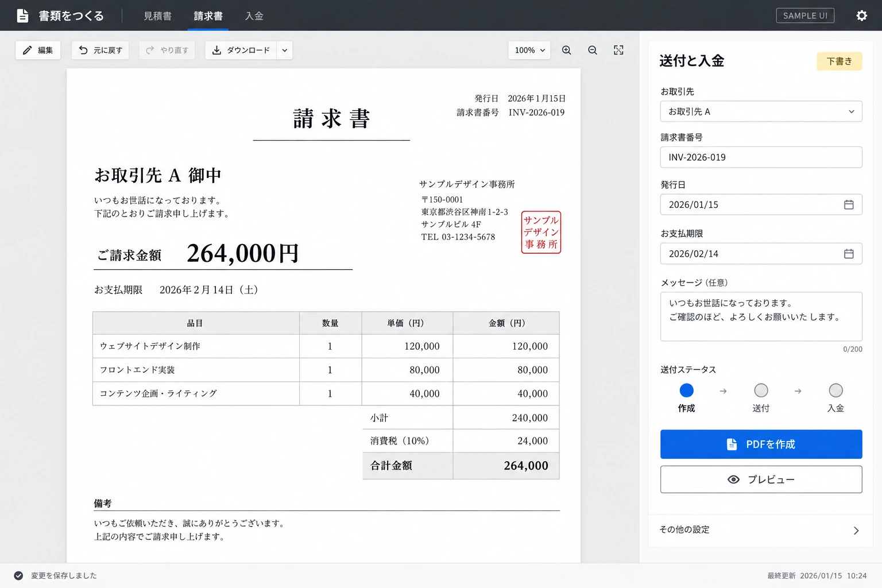Switch to 請求書 tab

tap(208, 16)
